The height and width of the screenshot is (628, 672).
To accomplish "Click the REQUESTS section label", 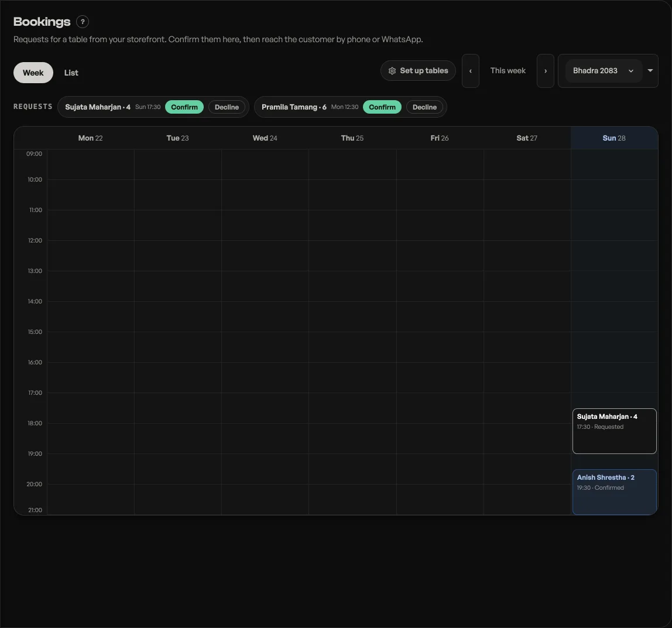I will coord(33,107).
